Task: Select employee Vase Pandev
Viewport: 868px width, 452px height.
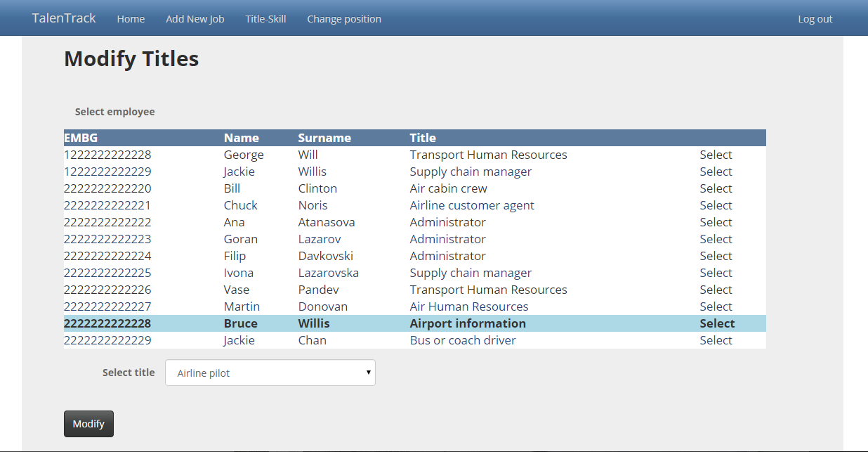Action: tap(716, 290)
